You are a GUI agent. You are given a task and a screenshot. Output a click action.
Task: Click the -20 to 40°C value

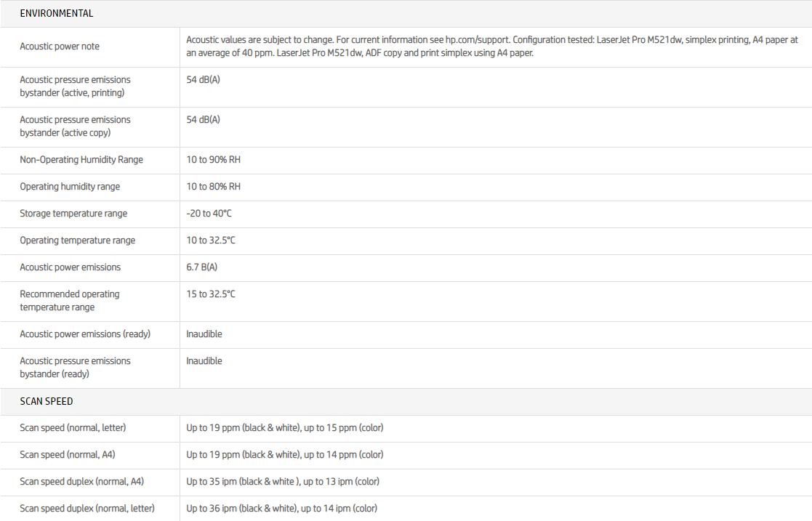pos(209,214)
